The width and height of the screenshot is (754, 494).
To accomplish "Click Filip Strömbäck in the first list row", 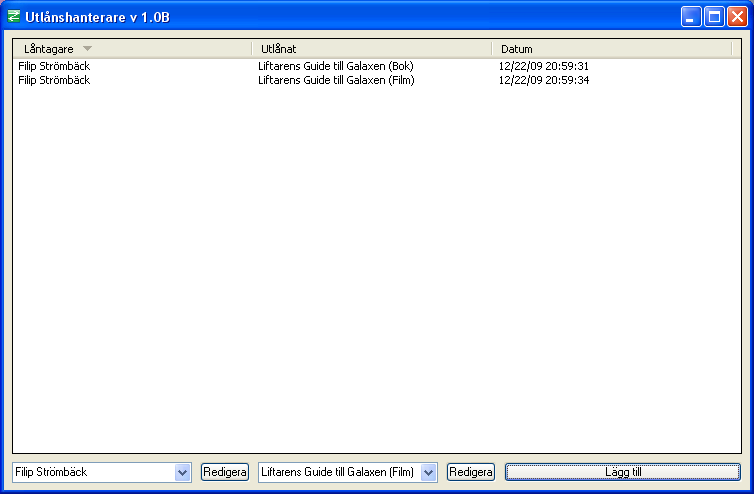I will coord(54,66).
